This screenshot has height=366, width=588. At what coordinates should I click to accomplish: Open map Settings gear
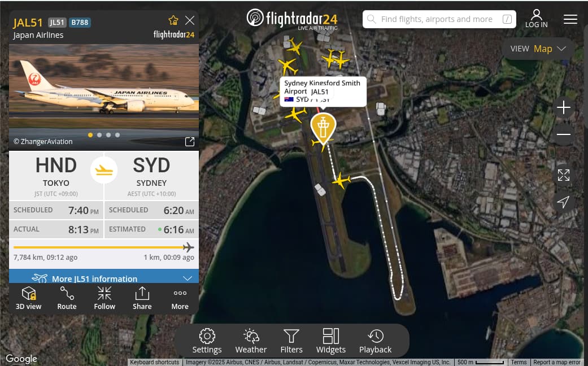point(207,341)
